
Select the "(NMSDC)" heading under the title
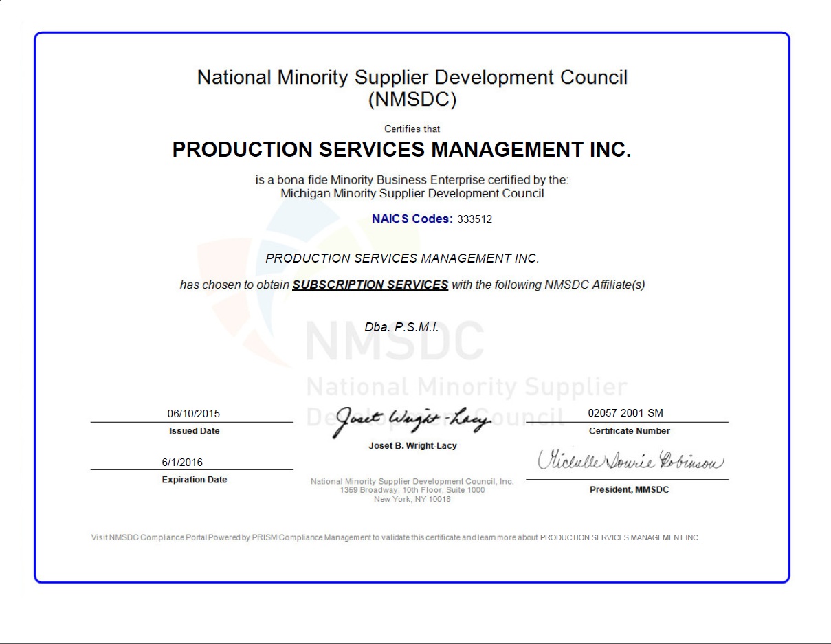coord(412,100)
